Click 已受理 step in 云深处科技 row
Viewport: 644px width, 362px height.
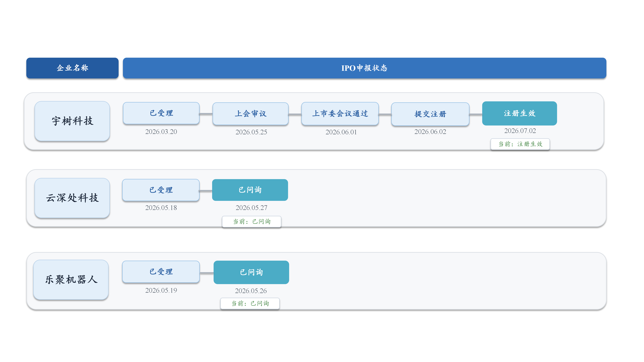161,190
